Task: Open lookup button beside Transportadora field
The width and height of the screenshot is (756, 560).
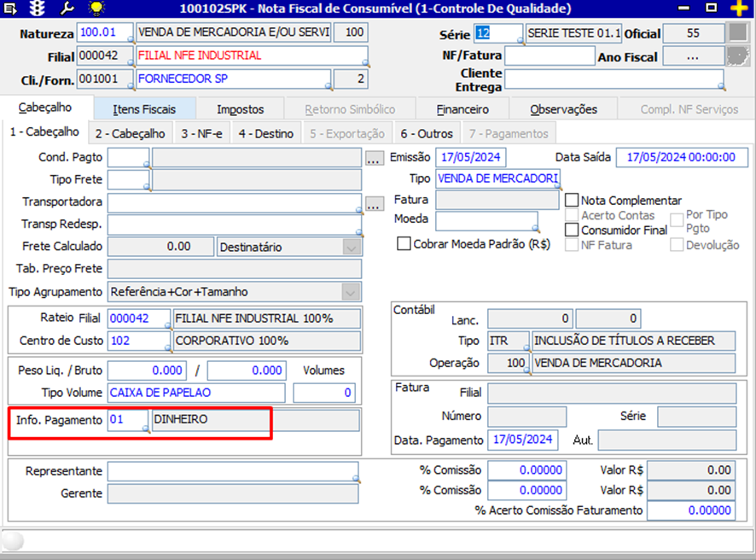Action: [374, 203]
